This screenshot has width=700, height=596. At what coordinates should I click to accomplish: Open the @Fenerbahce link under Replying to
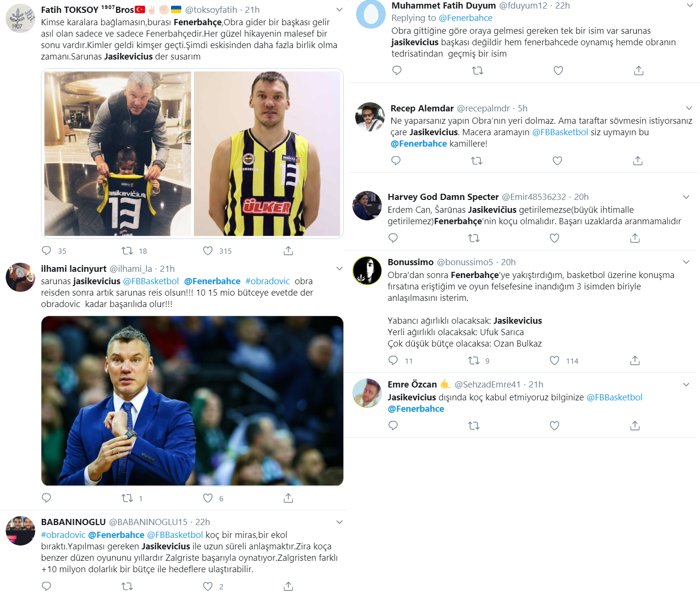[x=466, y=18]
